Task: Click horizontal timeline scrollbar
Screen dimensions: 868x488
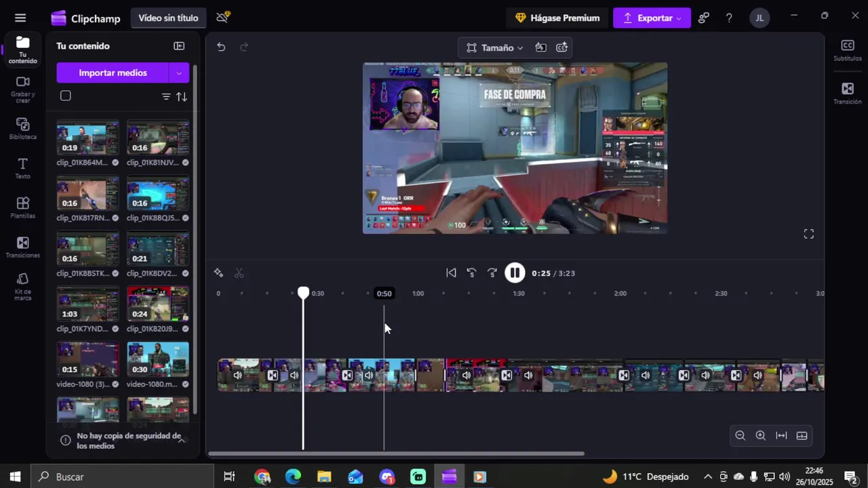Action: pyautogui.click(x=396, y=453)
